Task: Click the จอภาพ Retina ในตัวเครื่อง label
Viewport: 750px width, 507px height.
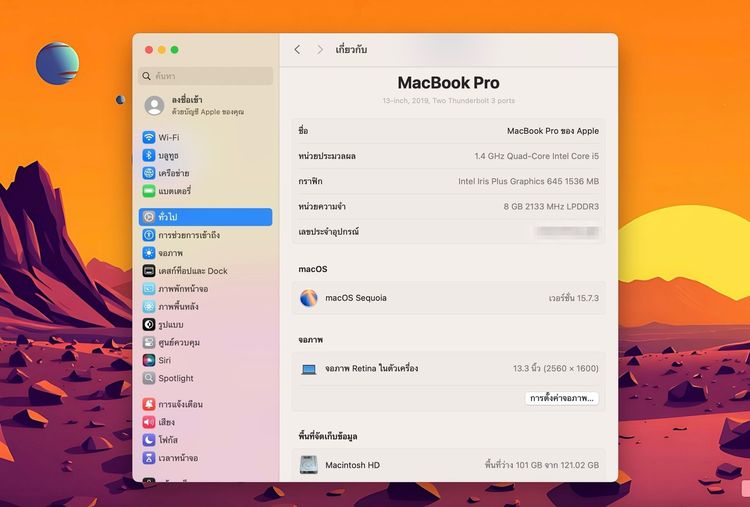Action: point(372,369)
